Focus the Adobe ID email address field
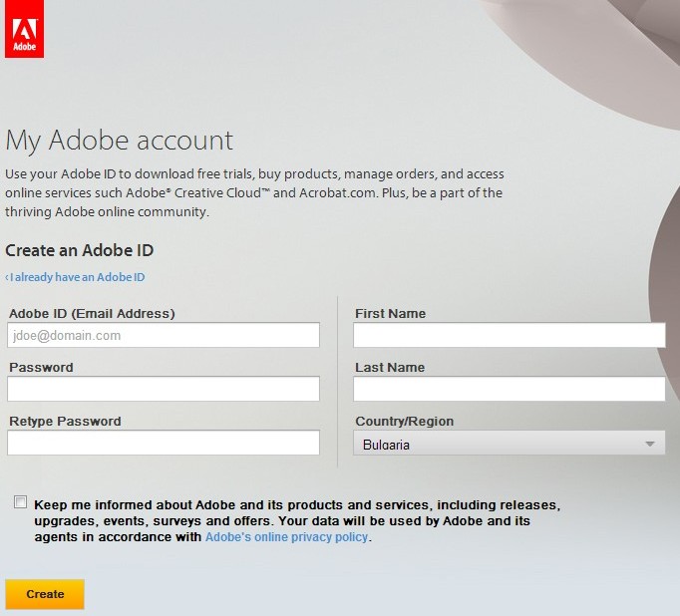The width and height of the screenshot is (680, 616). tap(164, 335)
